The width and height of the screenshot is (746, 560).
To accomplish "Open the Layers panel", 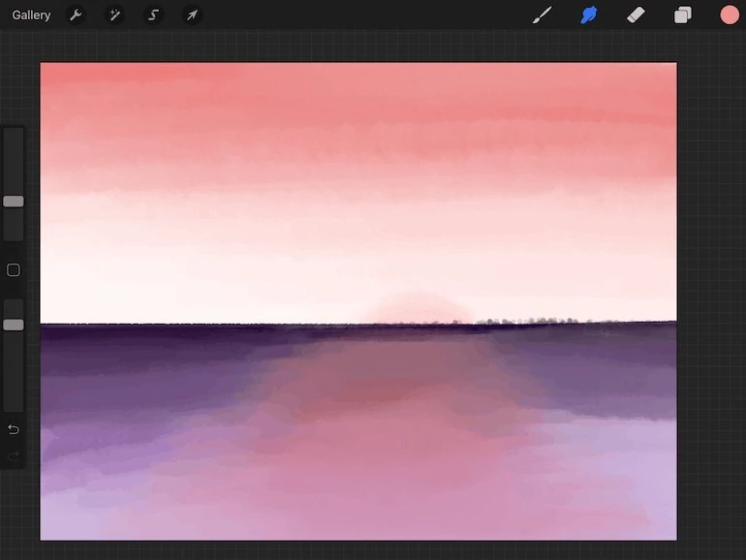I will pos(683,15).
